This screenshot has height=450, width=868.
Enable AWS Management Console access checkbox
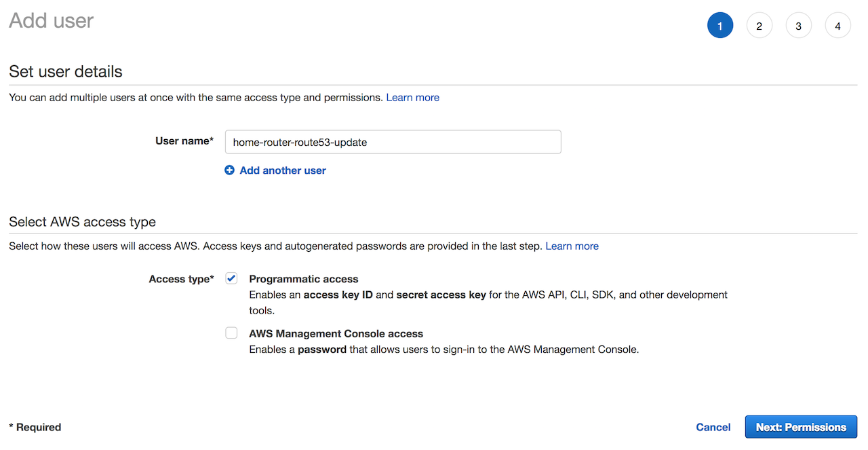pyautogui.click(x=231, y=333)
